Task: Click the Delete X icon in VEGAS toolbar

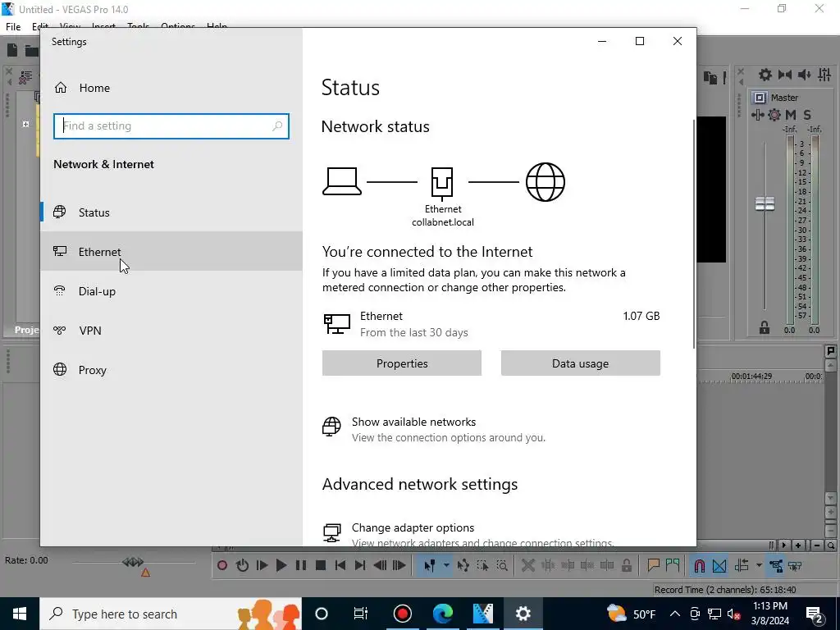Action: coord(528,565)
